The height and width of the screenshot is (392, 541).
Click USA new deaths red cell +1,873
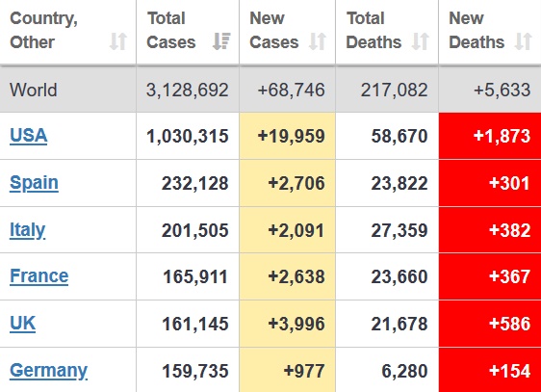tap(490, 136)
